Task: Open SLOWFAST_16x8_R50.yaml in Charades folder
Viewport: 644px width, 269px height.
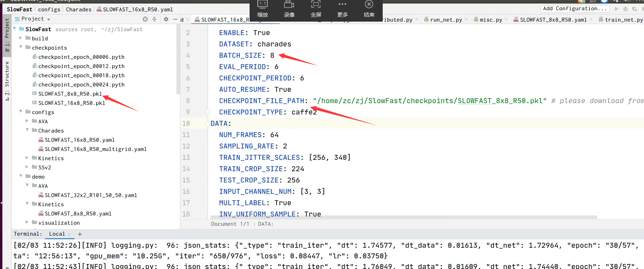Action: click(80, 140)
